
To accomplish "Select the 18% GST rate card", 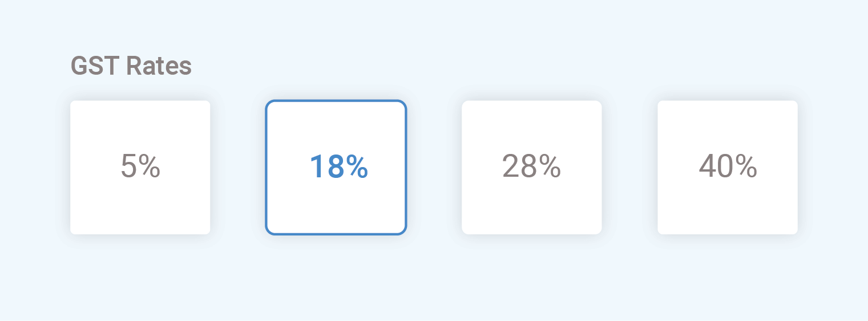I will [x=336, y=167].
